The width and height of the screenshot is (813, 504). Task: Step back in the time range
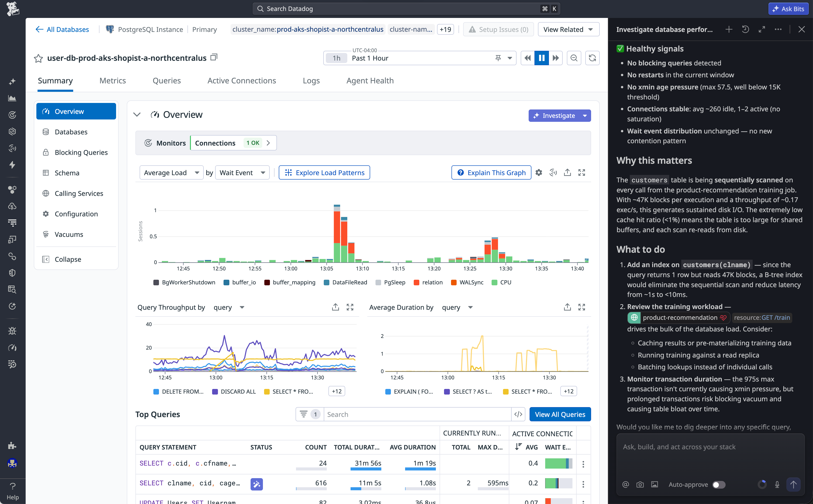click(x=527, y=58)
